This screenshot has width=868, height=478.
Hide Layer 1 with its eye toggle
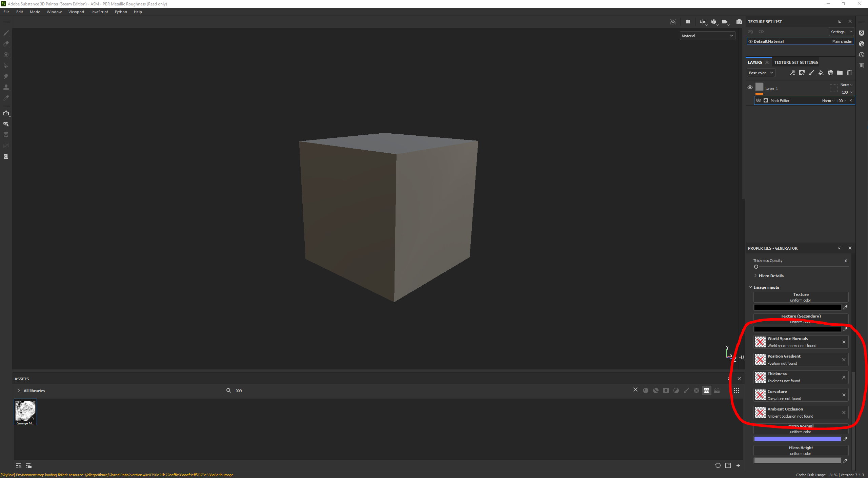click(750, 87)
